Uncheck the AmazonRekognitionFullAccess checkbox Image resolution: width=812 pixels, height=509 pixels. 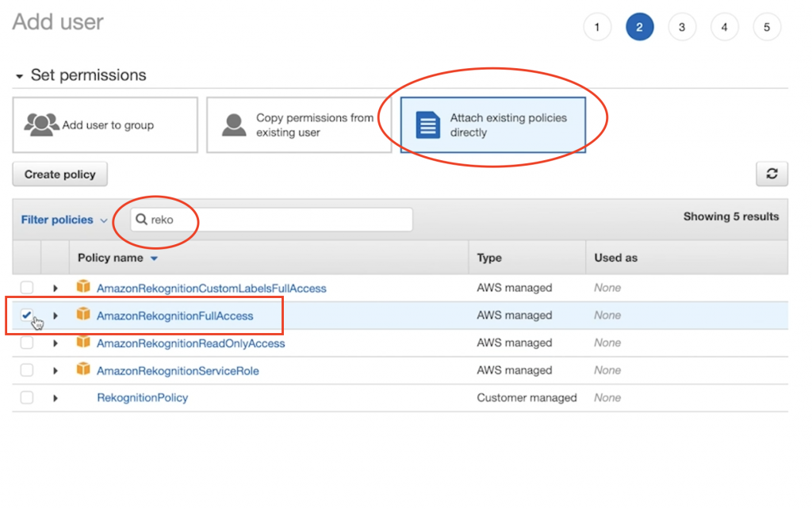(27, 315)
